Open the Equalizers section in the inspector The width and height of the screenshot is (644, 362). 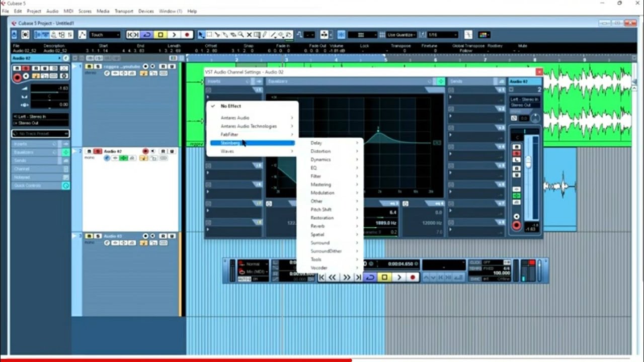pyautogui.click(x=40, y=152)
